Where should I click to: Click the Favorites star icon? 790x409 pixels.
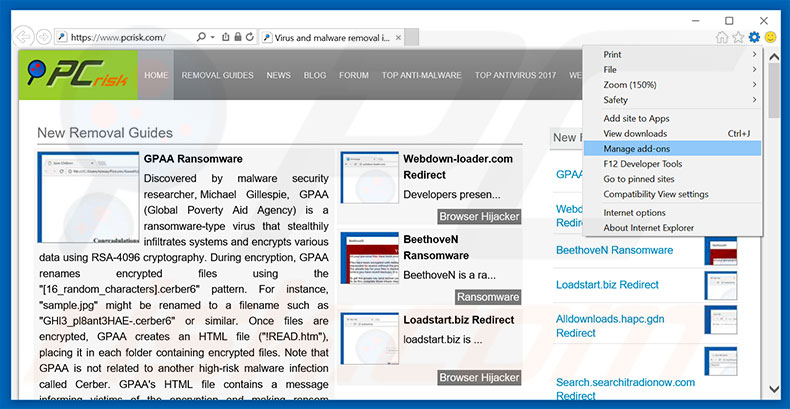(x=738, y=37)
